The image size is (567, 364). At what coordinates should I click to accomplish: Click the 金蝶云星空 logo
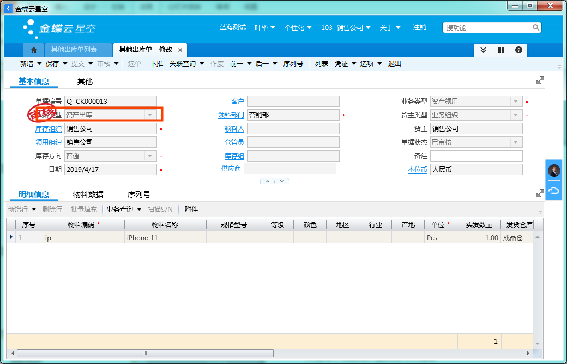coord(59,28)
